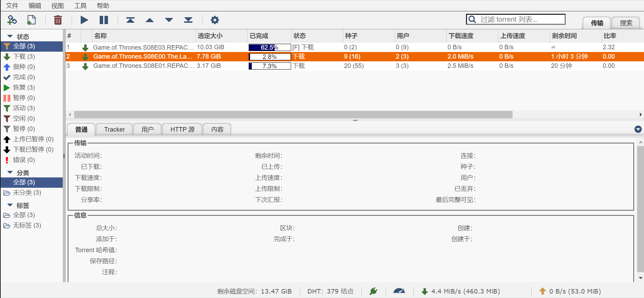This screenshot has height=298, width=644.
Task: Select the 内容 details tab
Action: pos(217,129)
